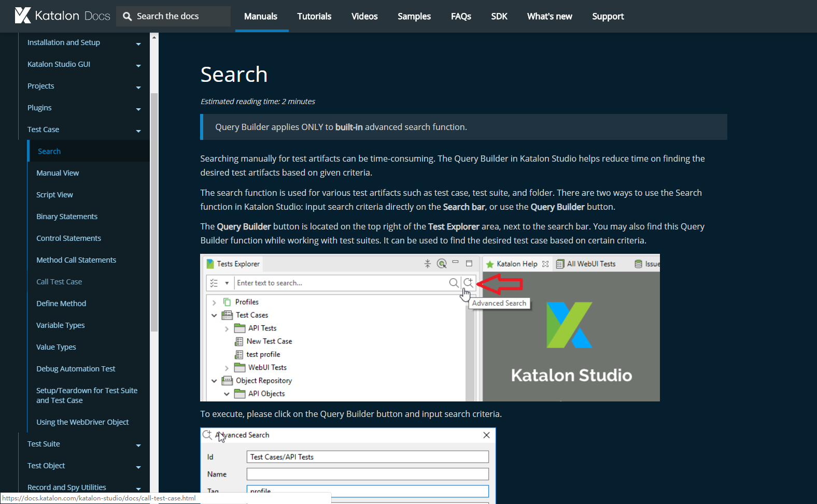The height and width of the screenshot is (504, 817).
Task: Open the Call Test Case page
Action: pyautogui.click(x=59, y=282)
